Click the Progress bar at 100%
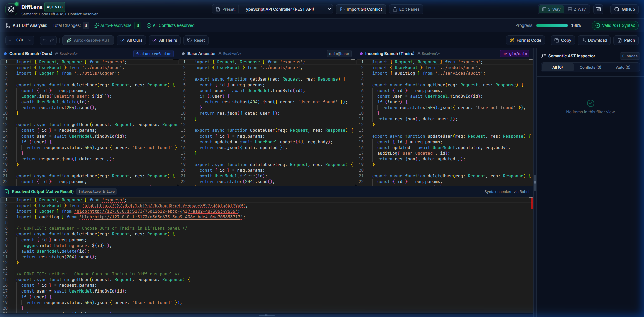Image resolution: width=644 pixels, height=317 pixels. pos(552,25)
